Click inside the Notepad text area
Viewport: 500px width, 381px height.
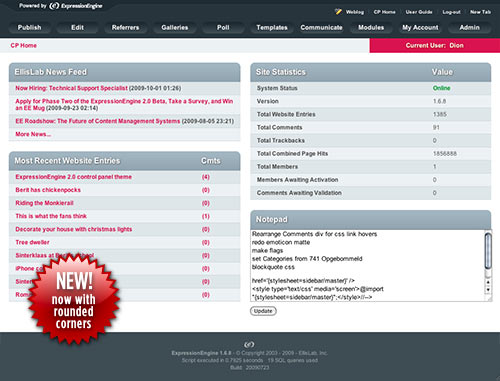coord(368,266)
